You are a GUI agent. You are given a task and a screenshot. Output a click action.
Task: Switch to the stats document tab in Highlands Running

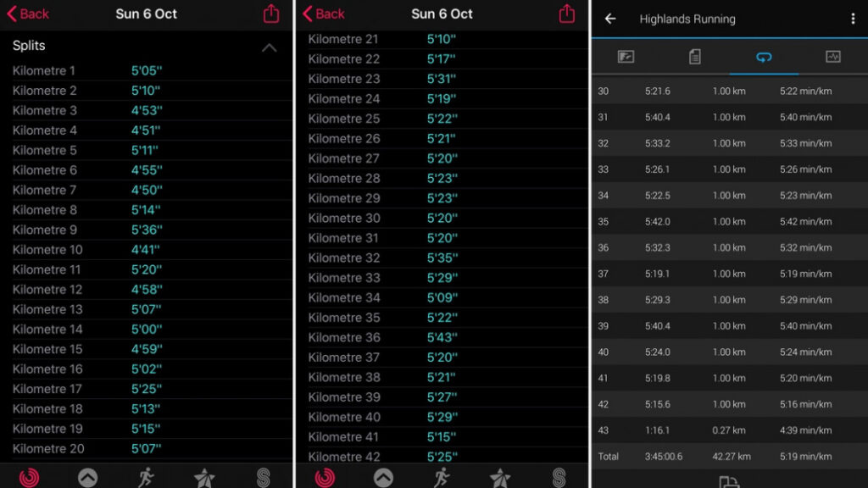pyautogui.click(x=695, y=57)
